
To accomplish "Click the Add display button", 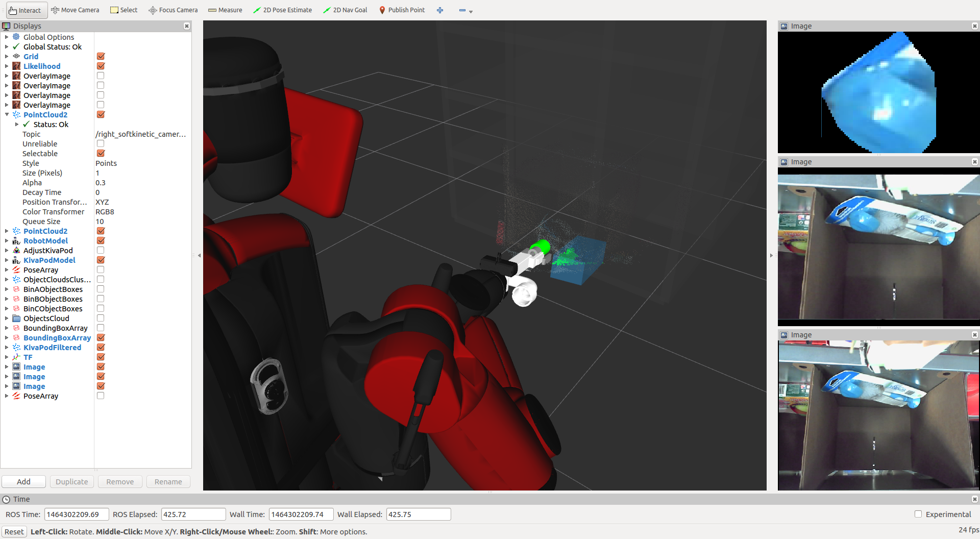I will pos(23,481).
